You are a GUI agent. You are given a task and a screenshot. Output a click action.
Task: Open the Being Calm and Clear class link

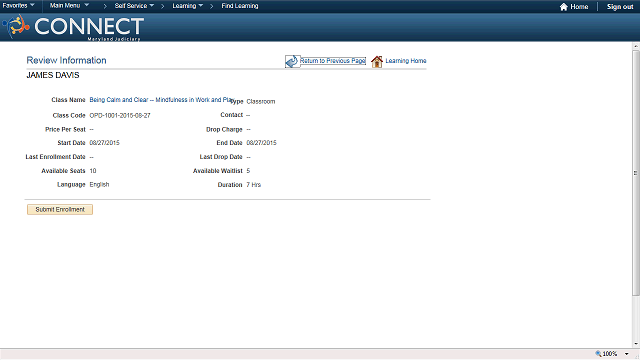click(161, 100)
